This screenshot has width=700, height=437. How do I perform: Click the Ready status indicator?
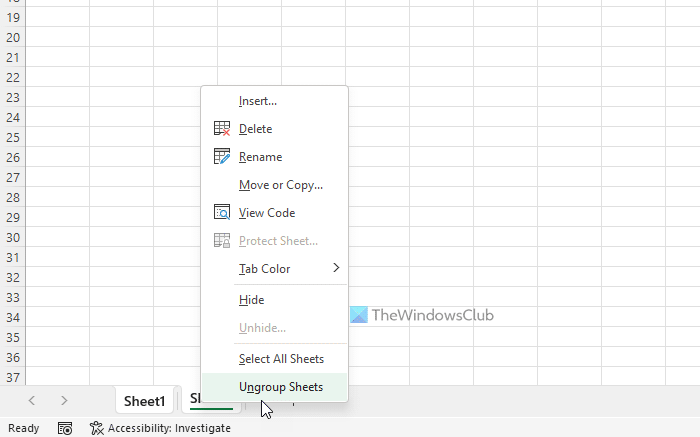(x=24, y=428)
